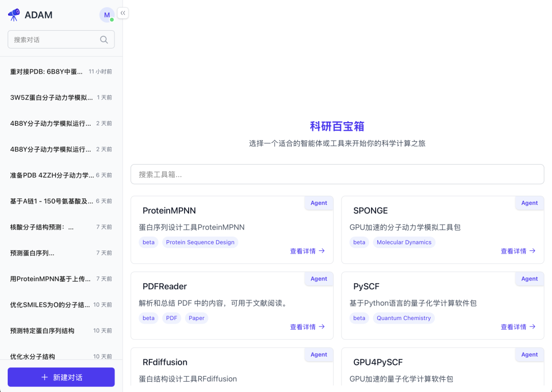Click the 4B8Y分子动力学模拟运行 conversation below 3W5Z蛋白
The width and height of the screenshot is (552, 392).
point(61,124)
